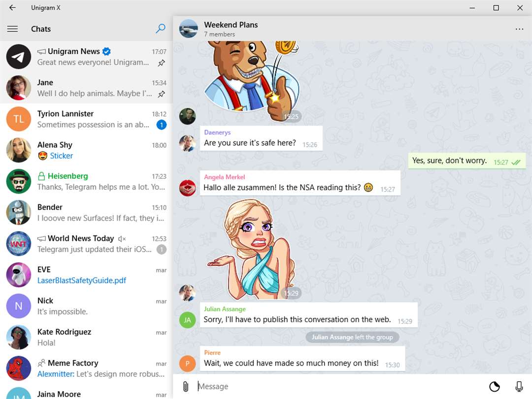
Task: Go back using the arrow in title bar
Action: pyautogui.click(x=12, y=7)
